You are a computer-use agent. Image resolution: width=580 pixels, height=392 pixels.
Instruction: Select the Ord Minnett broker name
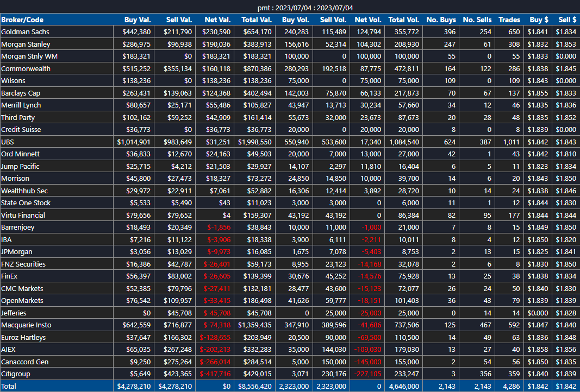[x=20, y=154]
